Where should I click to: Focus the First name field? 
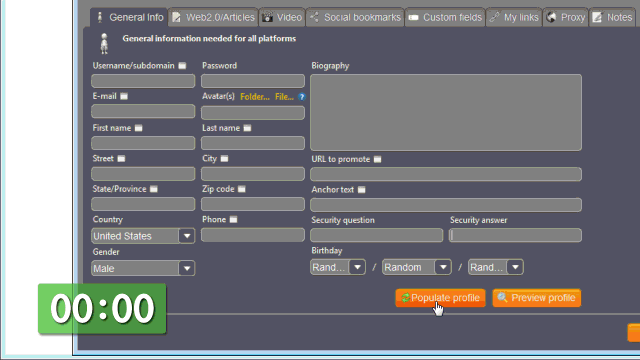tap(143, 143)
